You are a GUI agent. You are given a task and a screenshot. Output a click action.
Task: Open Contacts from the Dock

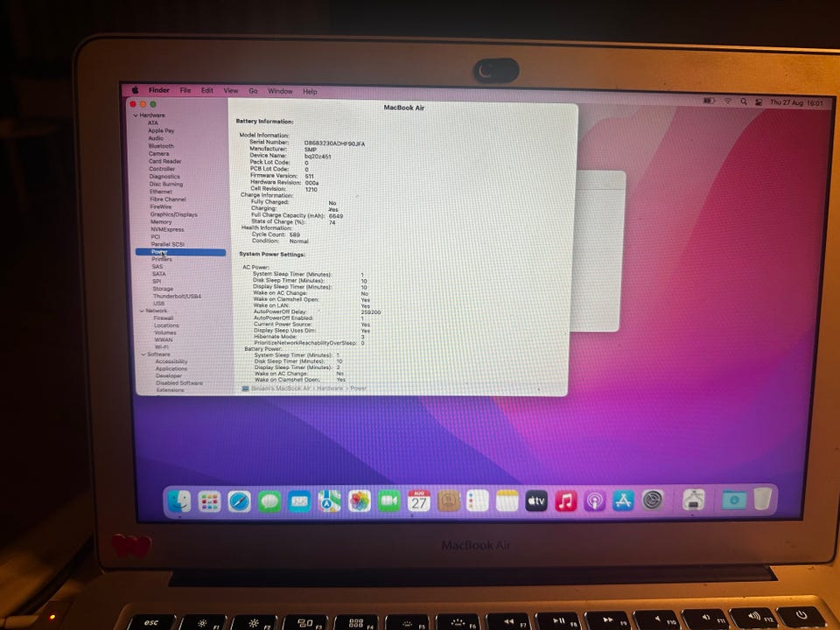pyautogui.click(x=449, y=500)
